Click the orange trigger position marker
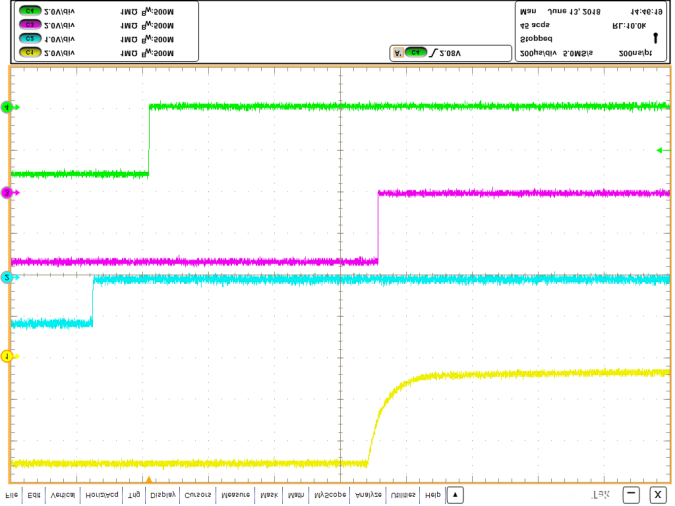The image size is (675, 506). (149, 479)
